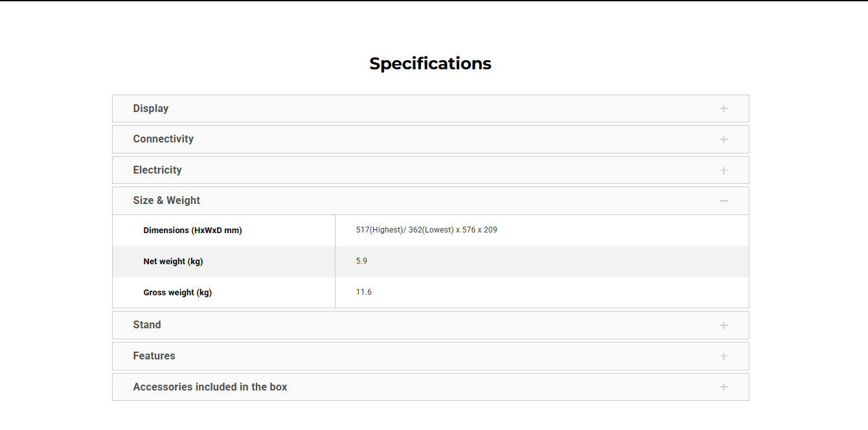Expand the Stand section heading
This screenshot has height=430, width=868.
(x=147, y=325)
